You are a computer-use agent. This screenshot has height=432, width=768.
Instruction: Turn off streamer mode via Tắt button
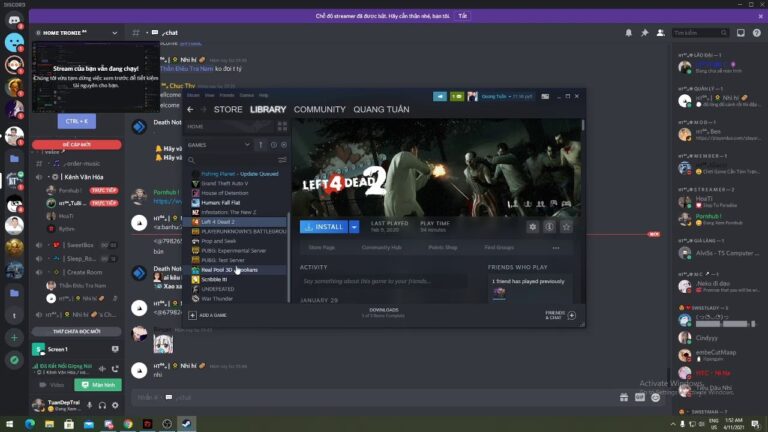coord(462,16)
